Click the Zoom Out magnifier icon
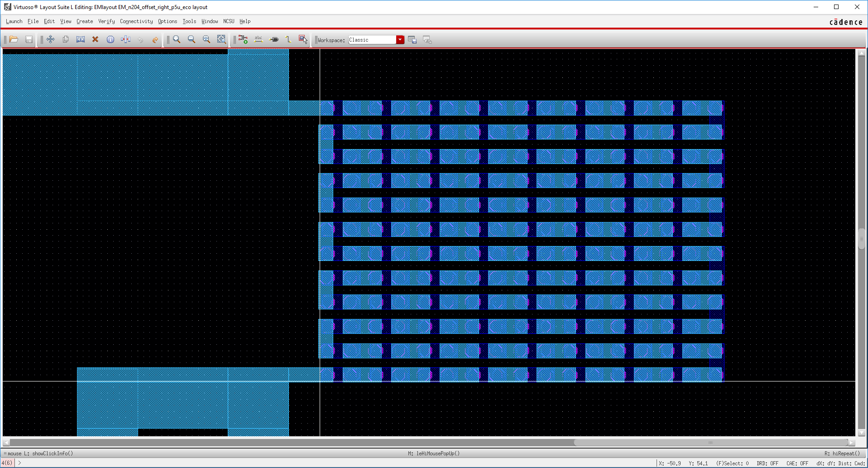868x468 pixels. click(x=192, y=40)
